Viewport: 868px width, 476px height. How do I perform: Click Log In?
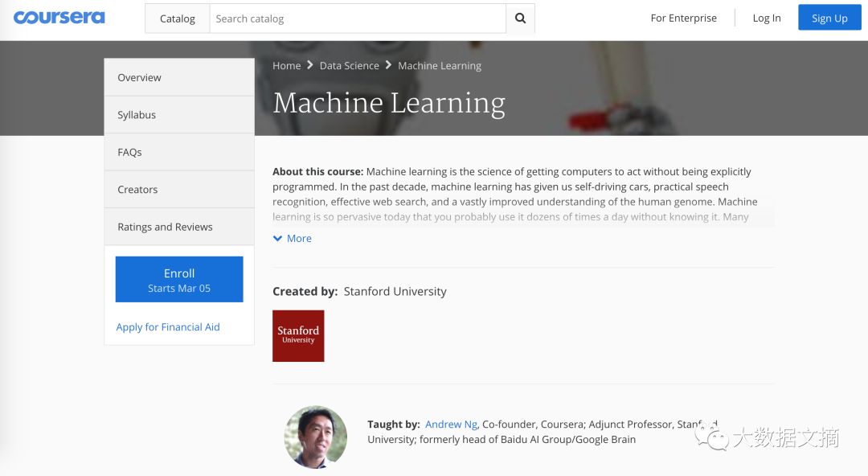tap(767, 18)
